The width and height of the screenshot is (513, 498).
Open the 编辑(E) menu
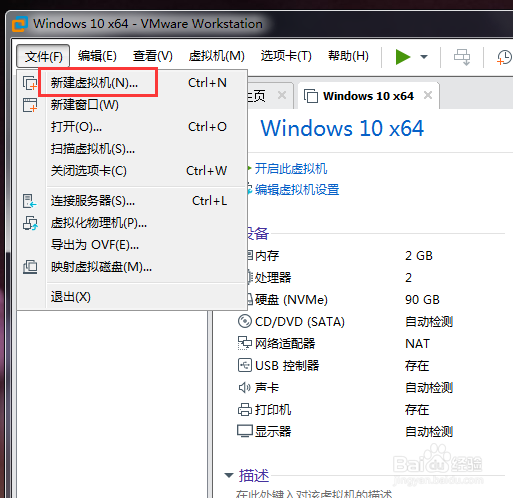[97, 56]
